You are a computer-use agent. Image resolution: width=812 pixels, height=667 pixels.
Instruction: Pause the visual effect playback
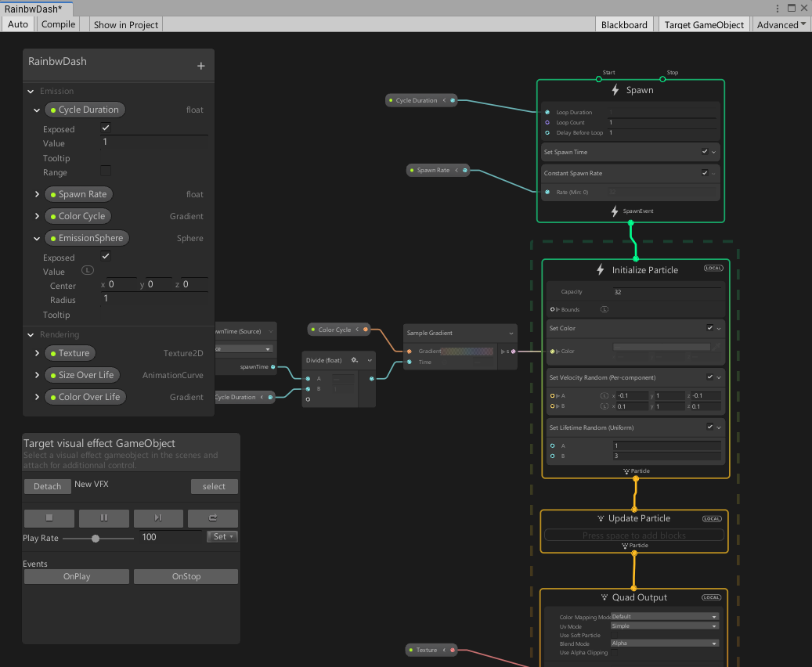click(x=103, y=517)
